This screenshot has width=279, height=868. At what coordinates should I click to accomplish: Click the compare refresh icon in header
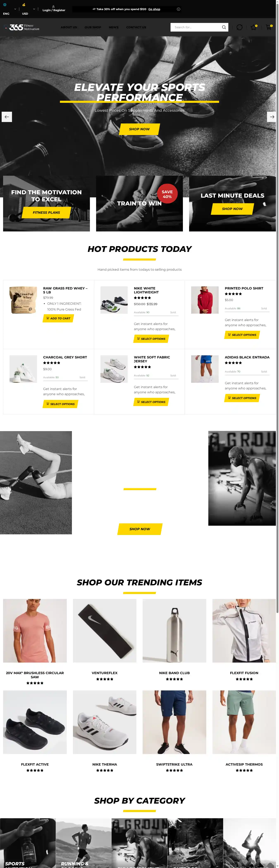(239, 27)
